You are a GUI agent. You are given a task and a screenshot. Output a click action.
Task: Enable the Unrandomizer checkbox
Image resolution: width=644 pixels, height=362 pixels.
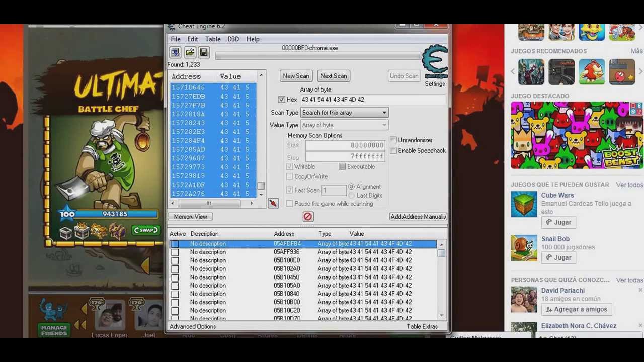pyautogui.click(x=393, y=140)
